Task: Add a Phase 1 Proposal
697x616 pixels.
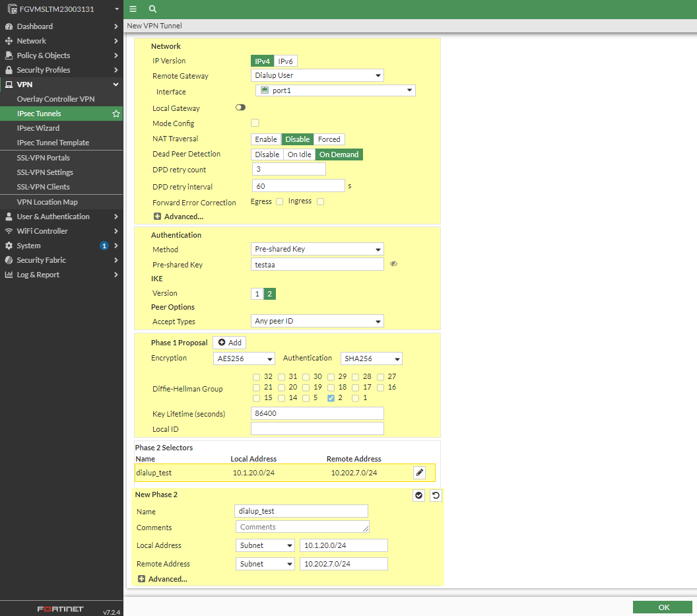Action: (x=229, y=343)
